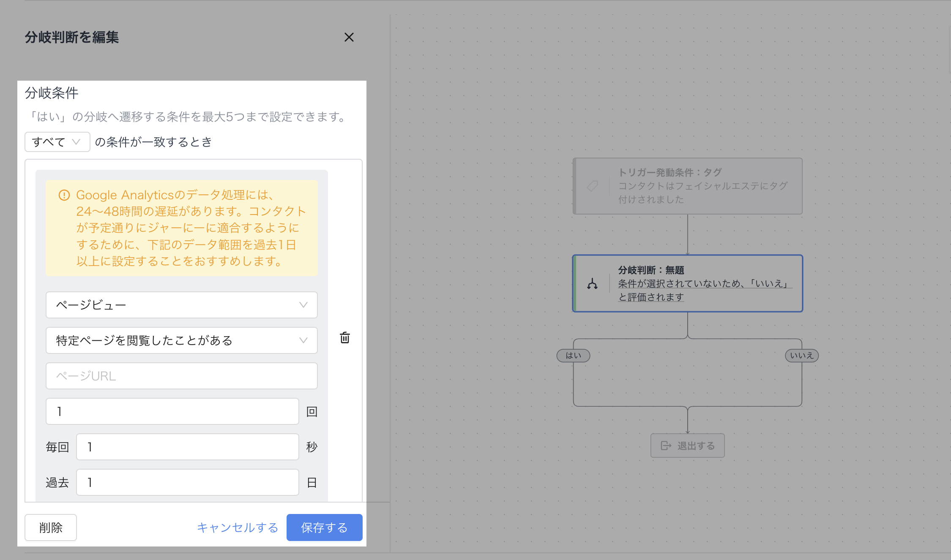The height and width of the screenshot is (560, 951).
Task: Click the ページURL input field
Action: [x=181, y=376]
